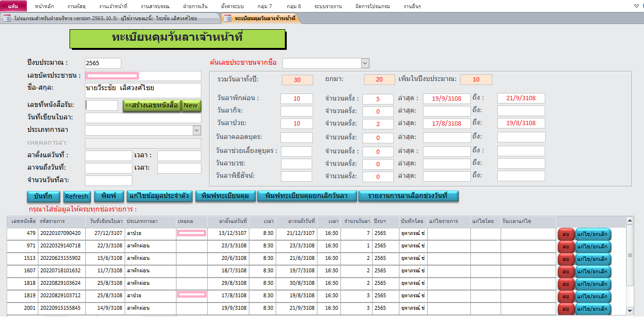Open the ประเภทการลา dropdown

[x=197, y=130]
